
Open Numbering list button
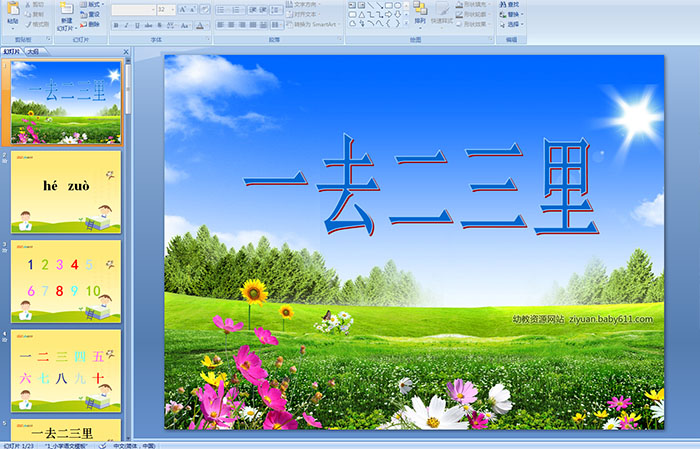238,10
